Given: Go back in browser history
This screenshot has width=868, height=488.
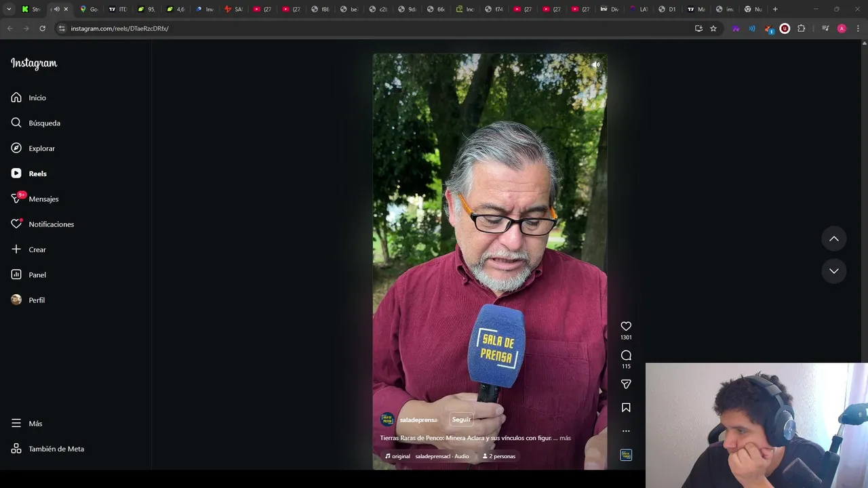Looking at the screenshot, I should point(9,28).
